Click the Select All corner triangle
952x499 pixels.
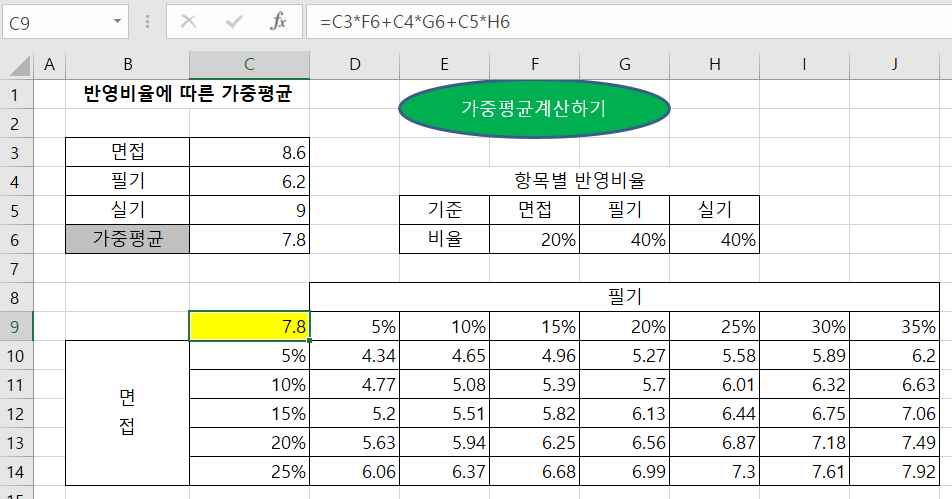click(x=17, y=66)
